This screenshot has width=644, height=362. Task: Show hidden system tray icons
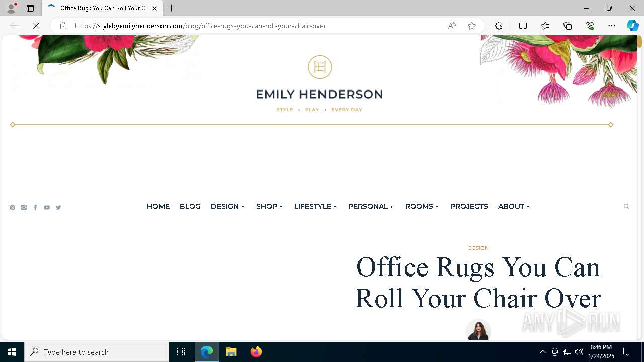[x=542, y=352]
